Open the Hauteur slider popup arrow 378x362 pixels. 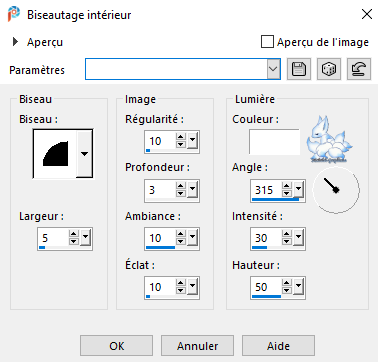click(x=298, y=286)
